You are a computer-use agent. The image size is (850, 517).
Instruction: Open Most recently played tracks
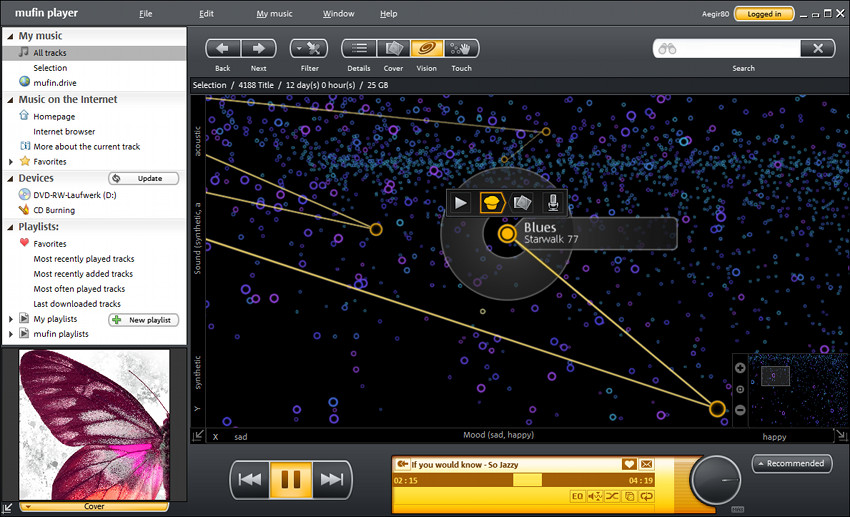(x=84, y=259)
